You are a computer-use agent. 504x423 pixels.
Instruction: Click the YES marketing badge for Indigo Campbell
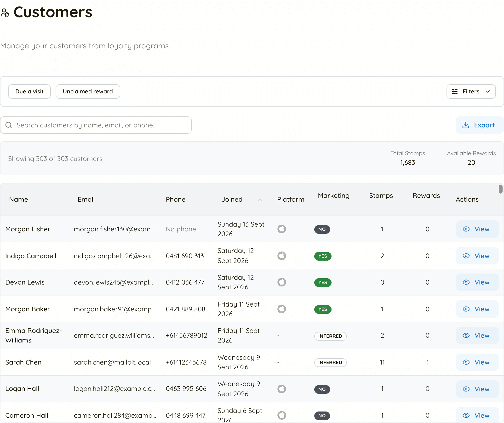tap(323, 256)
